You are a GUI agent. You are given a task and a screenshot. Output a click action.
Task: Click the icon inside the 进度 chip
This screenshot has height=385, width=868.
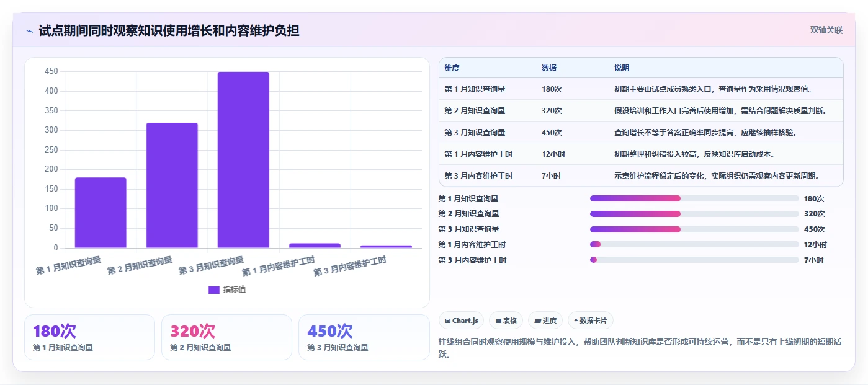537,321
